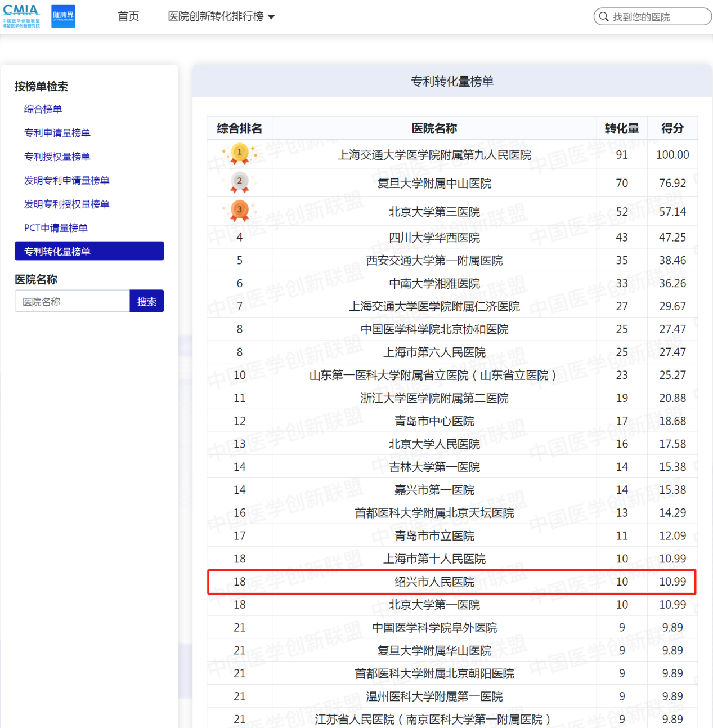Select 西安交通大学第一附属医院 row
713x728 pixels.
(x=452, y=260)
